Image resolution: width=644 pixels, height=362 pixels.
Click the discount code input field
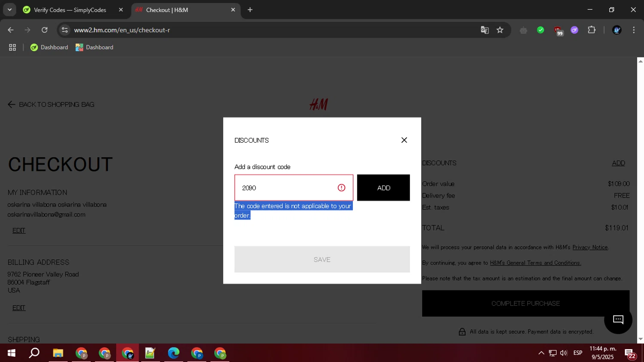pyautogui.click(x=294, y=188)
